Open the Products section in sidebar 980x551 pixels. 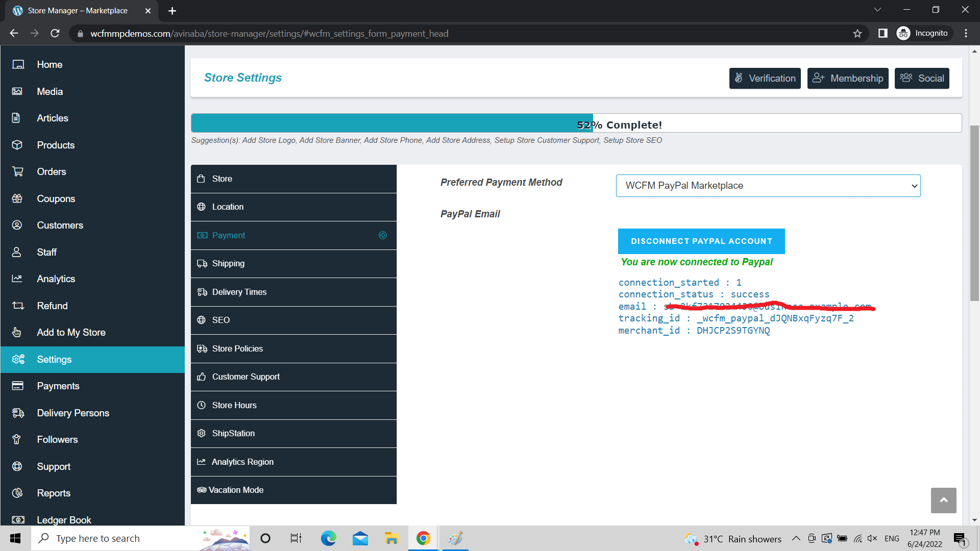(55, 145)
